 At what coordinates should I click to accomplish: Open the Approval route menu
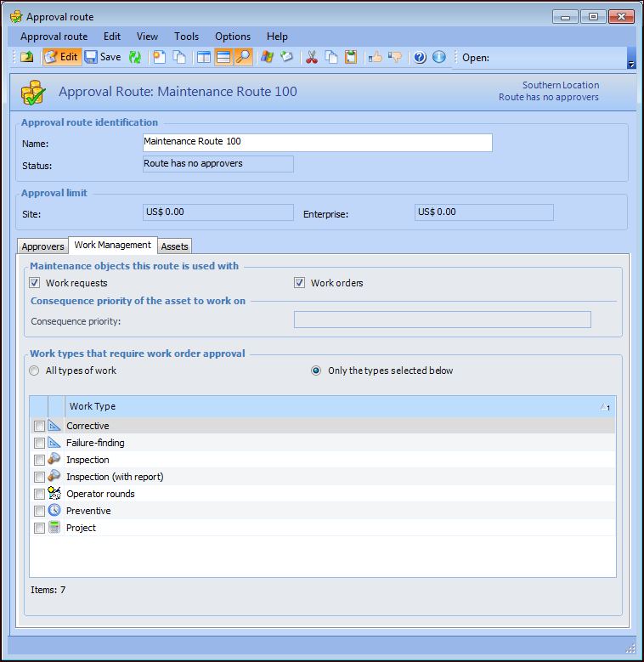pos(54,37)
